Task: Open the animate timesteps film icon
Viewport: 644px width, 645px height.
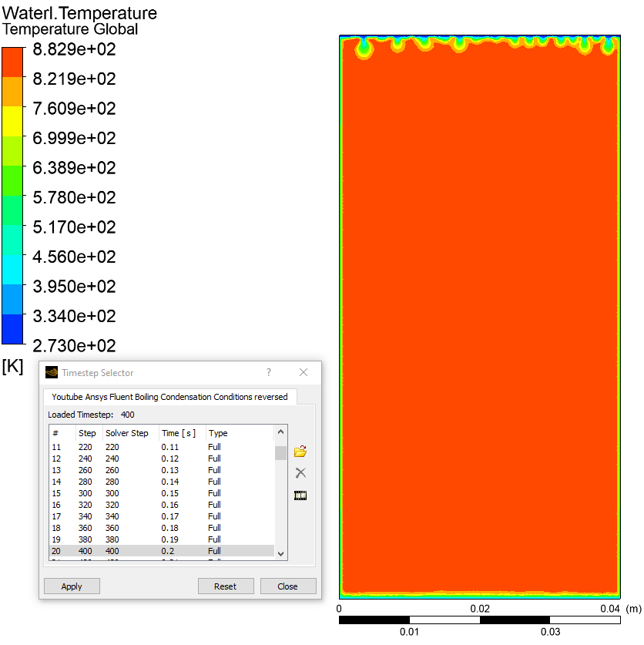Action: pos(300,496)
